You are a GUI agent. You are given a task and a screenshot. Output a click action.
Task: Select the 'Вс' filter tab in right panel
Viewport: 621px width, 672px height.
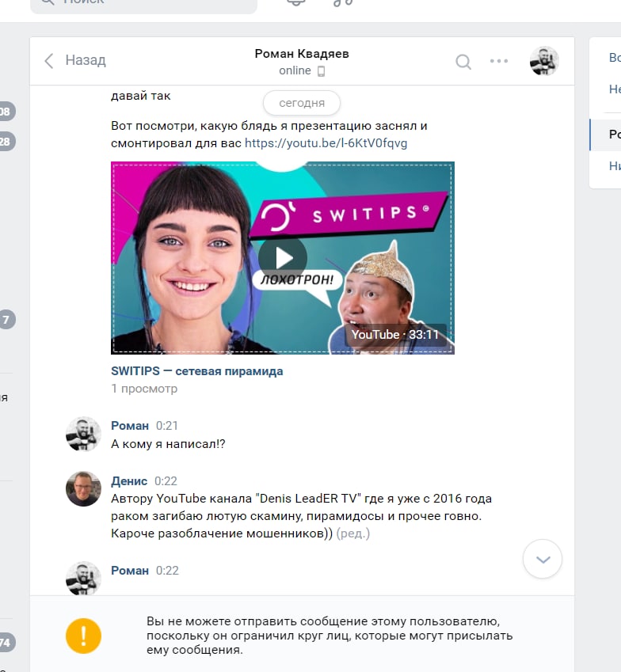coord(615,58)
